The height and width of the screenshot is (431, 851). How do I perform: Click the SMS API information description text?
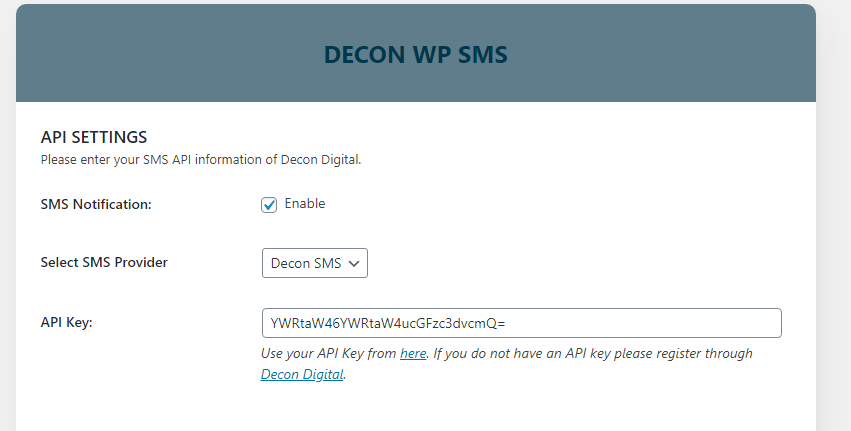[x=201, y=160]
